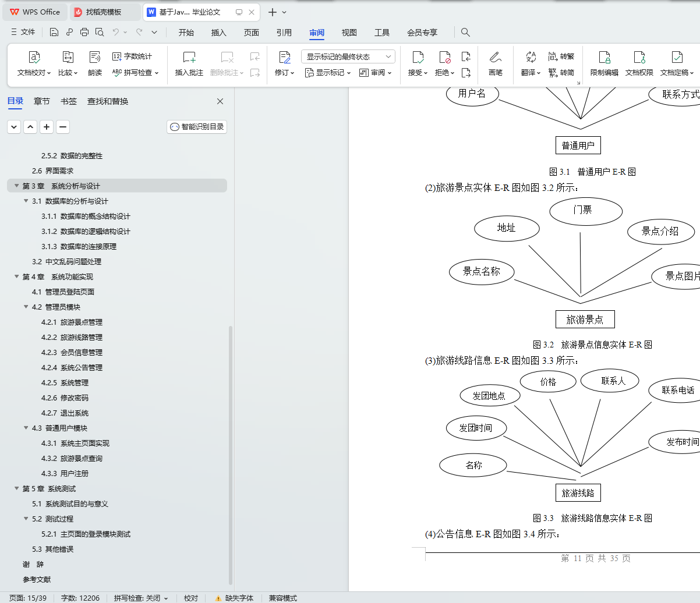Viewport: 700px width, 603px height.
Task: Click the undo arrow icon
Action: click(116, 32)
